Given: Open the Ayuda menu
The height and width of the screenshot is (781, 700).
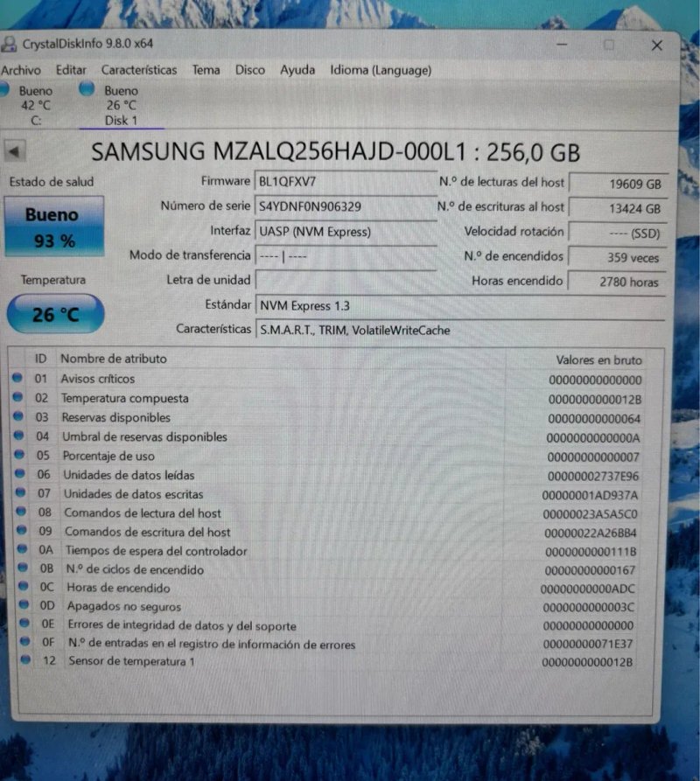Looking at the screenshot, I should tap(297, 70).
